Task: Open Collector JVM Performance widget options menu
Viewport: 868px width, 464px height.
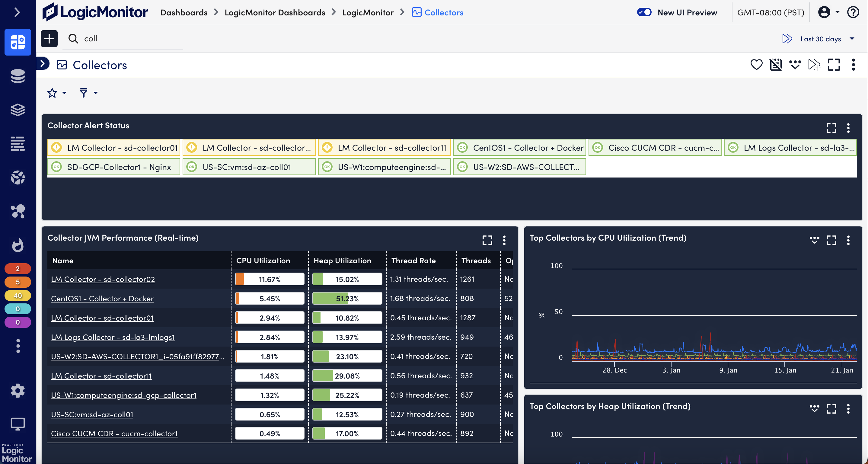Action: (x=504, y=240)
